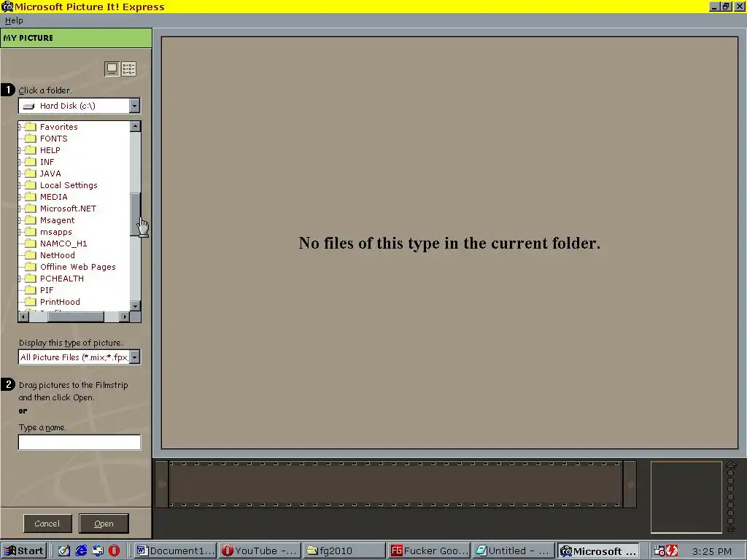747x560 pixels.
Task: Select the NAMCO_H1 folder
Action: click(63, 244)
